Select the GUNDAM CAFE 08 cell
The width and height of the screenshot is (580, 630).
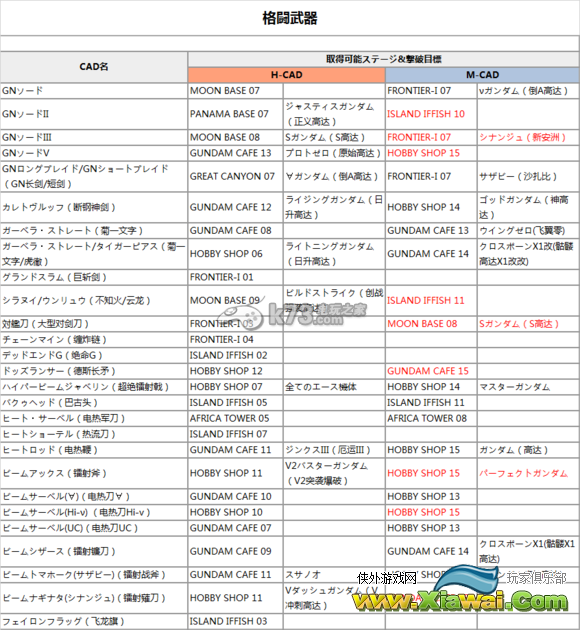tap(235, 231)
